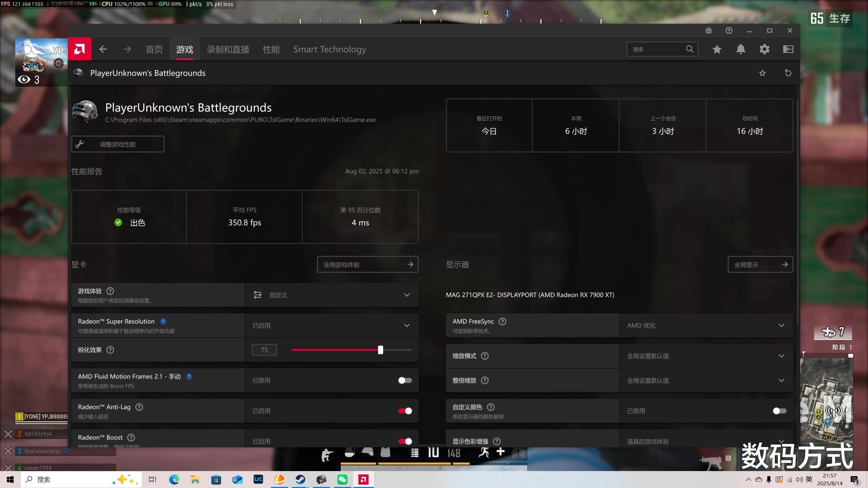
Task: Open the settings gear icon
Action: [764, 49]
